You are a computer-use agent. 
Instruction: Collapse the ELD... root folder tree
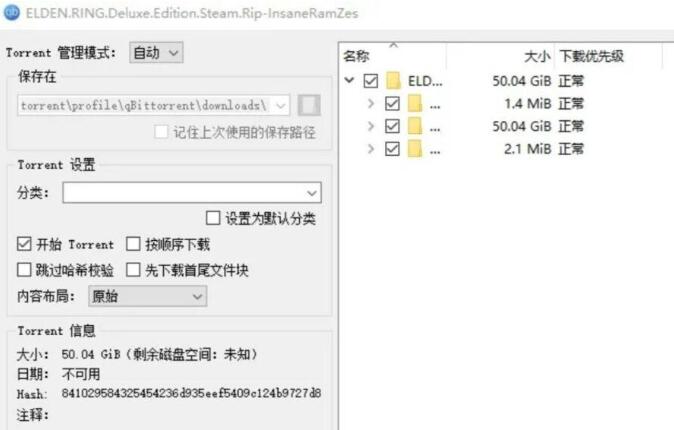(349, 80)
